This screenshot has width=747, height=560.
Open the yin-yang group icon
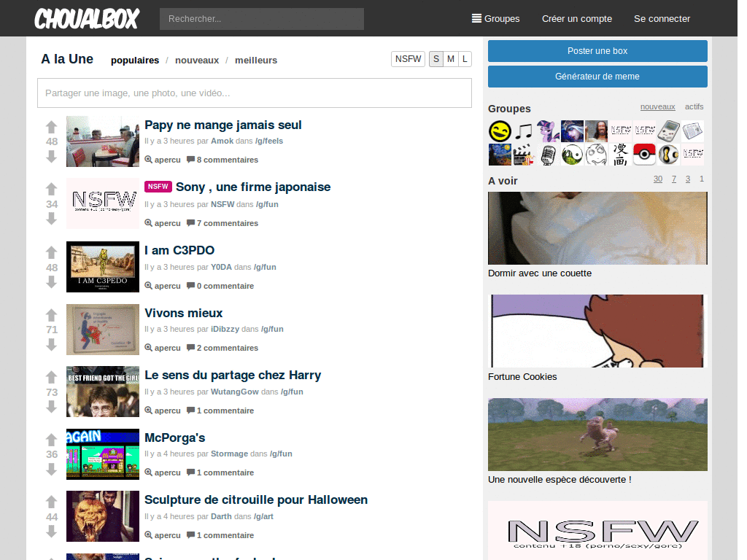click(572, 155)
